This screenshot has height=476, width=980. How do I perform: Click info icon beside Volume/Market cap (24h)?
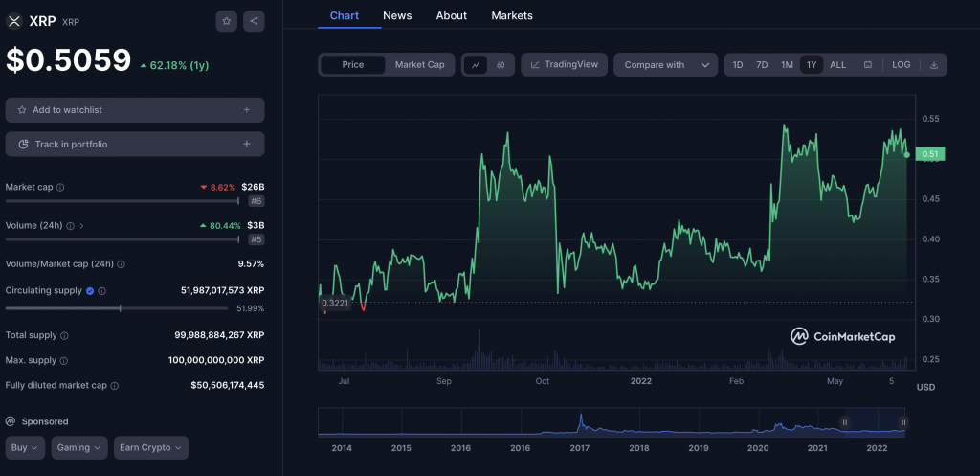tap(122, 264)
